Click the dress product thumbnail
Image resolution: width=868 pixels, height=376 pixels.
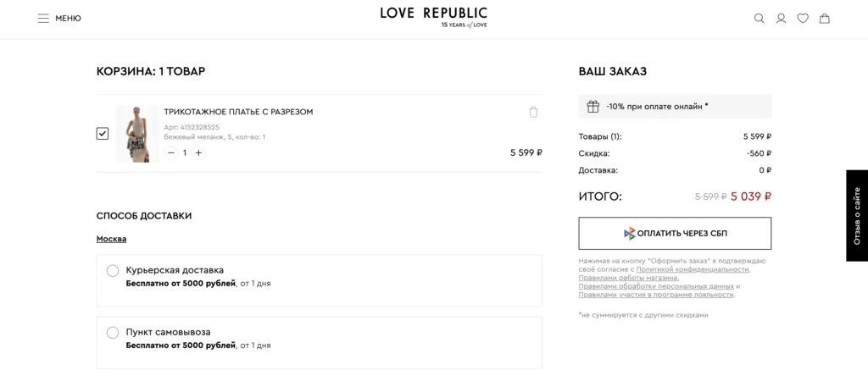[136, 134]
